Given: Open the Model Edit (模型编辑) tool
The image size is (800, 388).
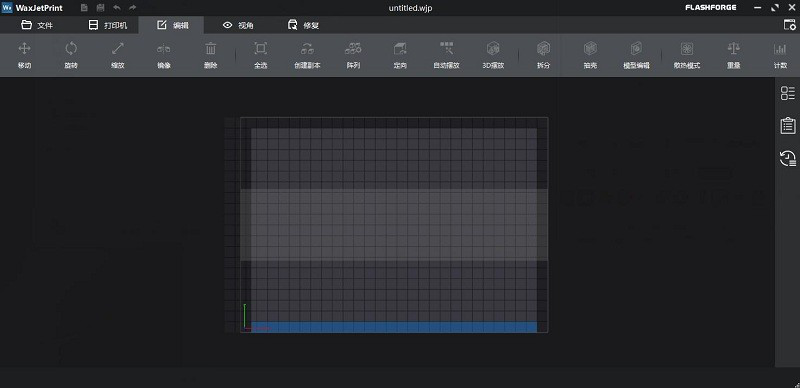Looking at the screenshot, I should [636, 55].
